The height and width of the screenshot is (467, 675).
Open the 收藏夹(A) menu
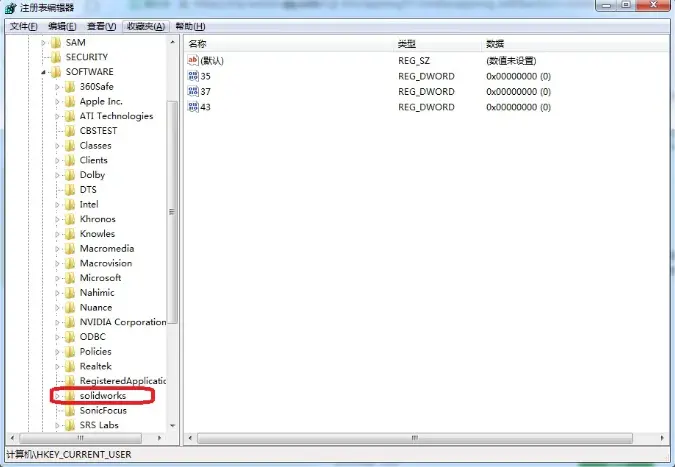146,26
